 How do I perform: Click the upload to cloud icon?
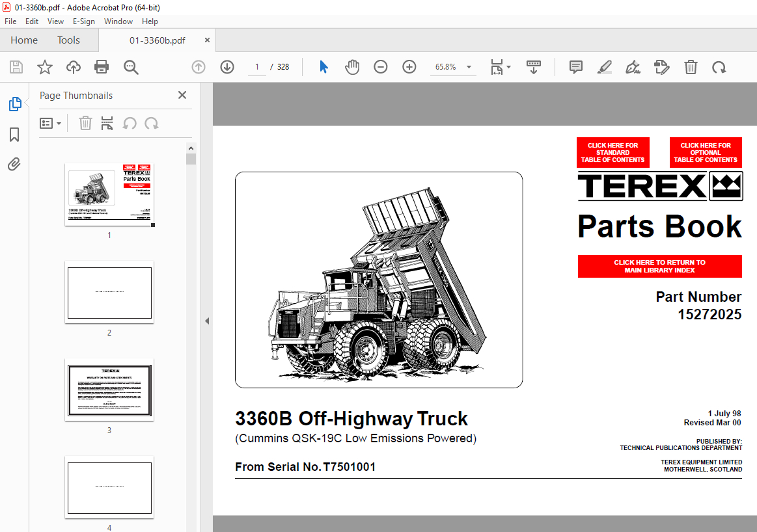[x=74, y=67]
